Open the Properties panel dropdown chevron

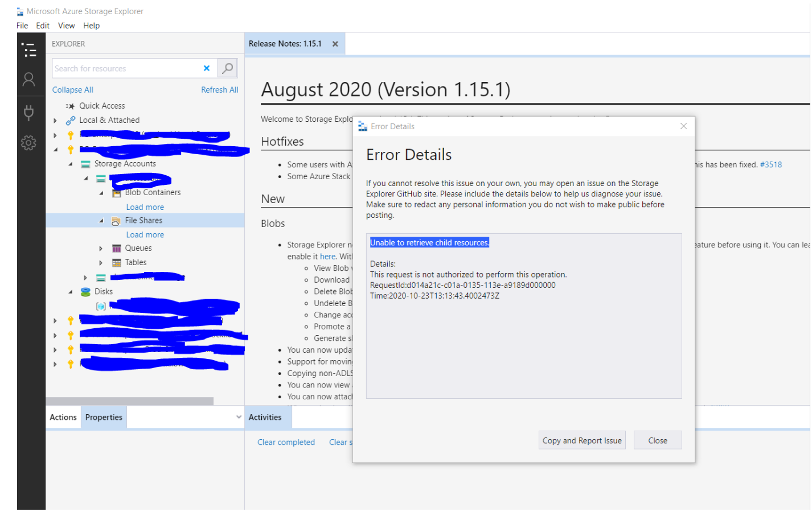[x=239, y=417]
